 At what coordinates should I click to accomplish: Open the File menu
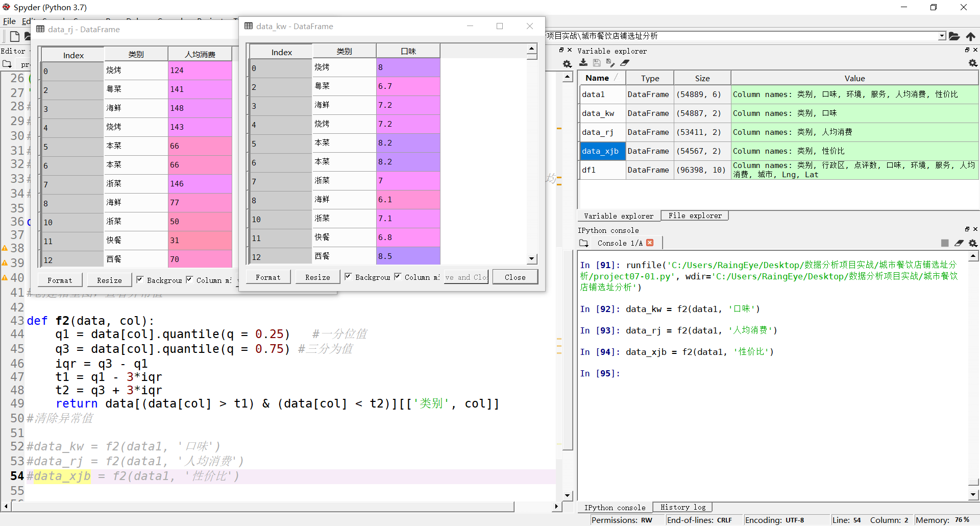(9, 21)
